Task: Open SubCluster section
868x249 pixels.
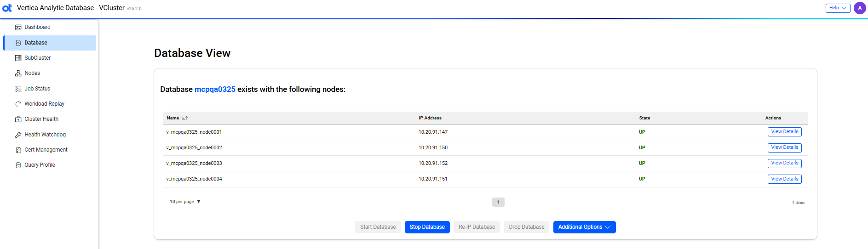Action: [50, 58]
